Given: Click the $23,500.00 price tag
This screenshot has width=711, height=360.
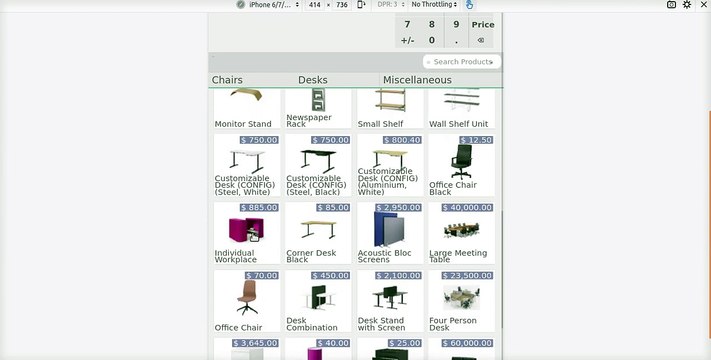Looking at the screenshot, I should (x=467, y=276).
